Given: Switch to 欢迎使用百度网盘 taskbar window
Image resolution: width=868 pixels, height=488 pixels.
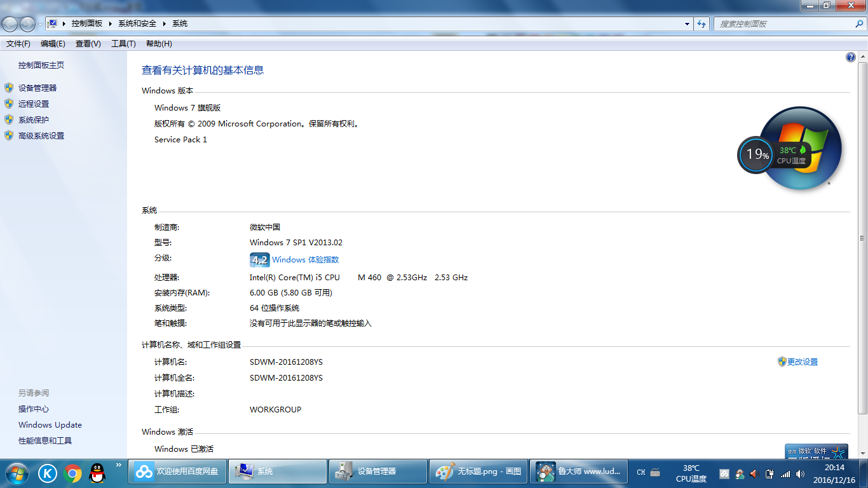Looking at the screenshot, I should (177, 472).
